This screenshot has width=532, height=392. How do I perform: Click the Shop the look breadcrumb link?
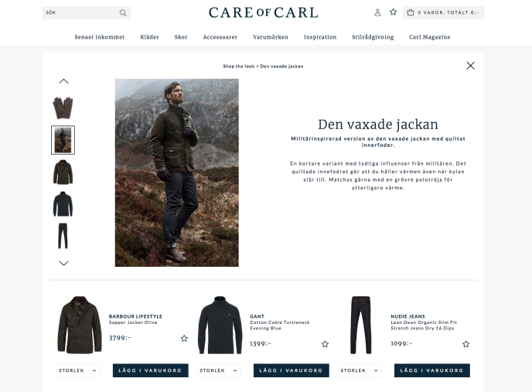pos(238,66)
